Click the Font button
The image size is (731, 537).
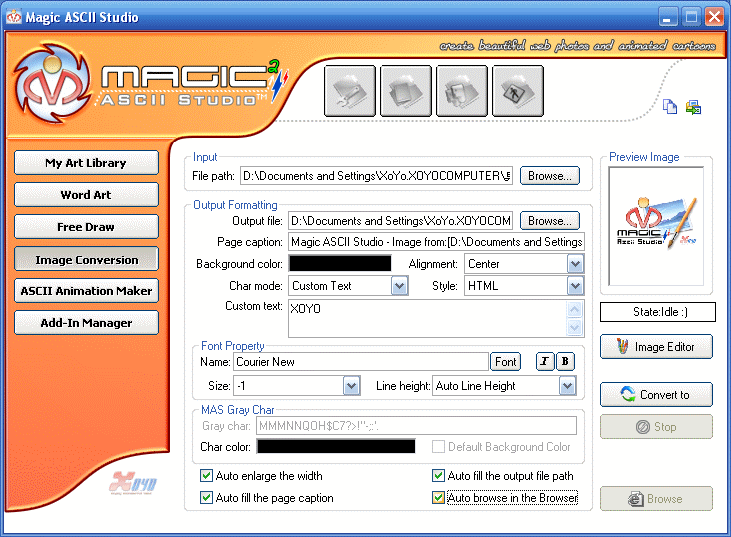click(505, 362)
